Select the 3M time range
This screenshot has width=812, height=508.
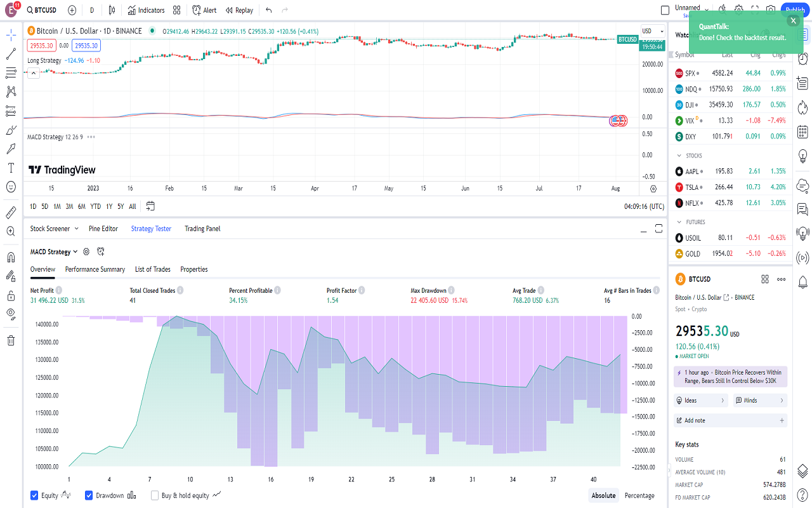click(69, 206)
